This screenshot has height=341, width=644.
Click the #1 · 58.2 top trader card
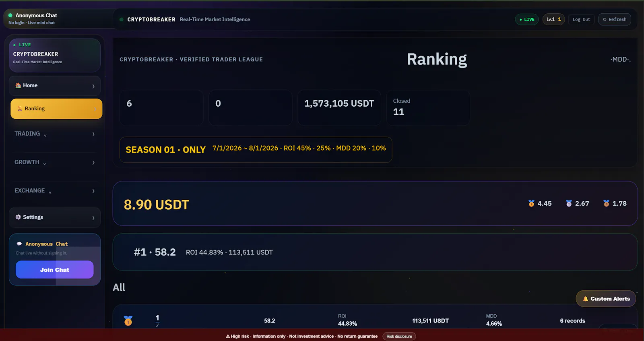pos(375,252)
